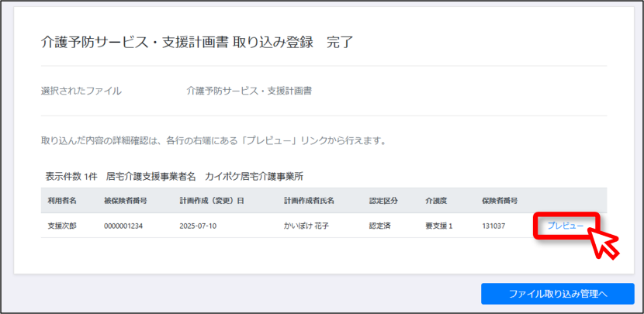Select the 選択されたファイル label

pos(81,91)
